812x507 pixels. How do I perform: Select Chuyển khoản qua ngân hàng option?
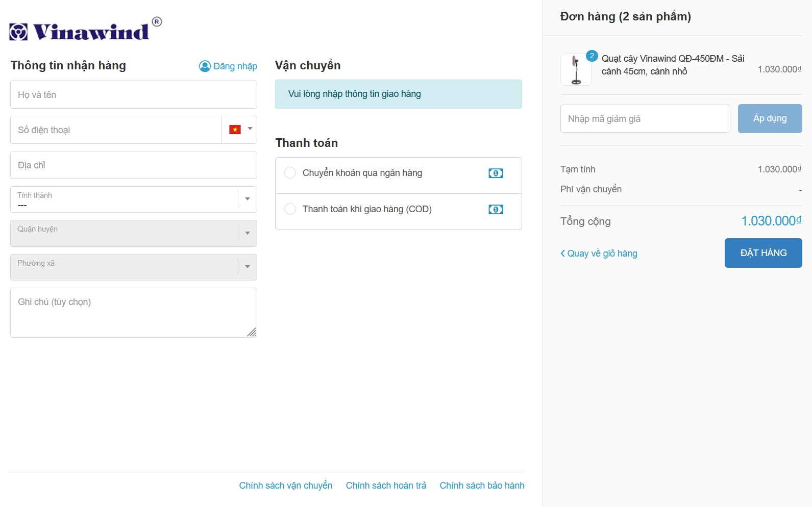coord(290,173)
